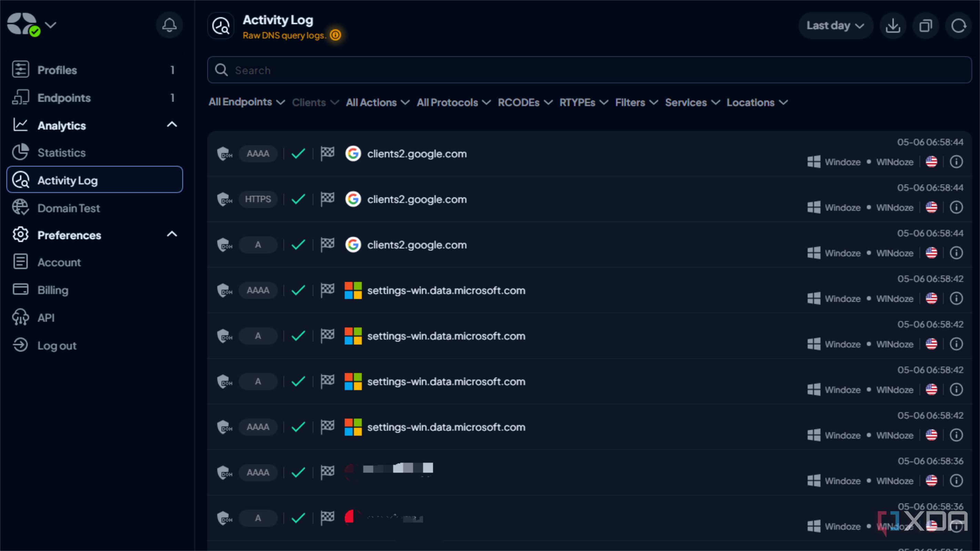Open info for first clients2.google.com AAAA entry
980x551 pixels.
click(957, 162)
